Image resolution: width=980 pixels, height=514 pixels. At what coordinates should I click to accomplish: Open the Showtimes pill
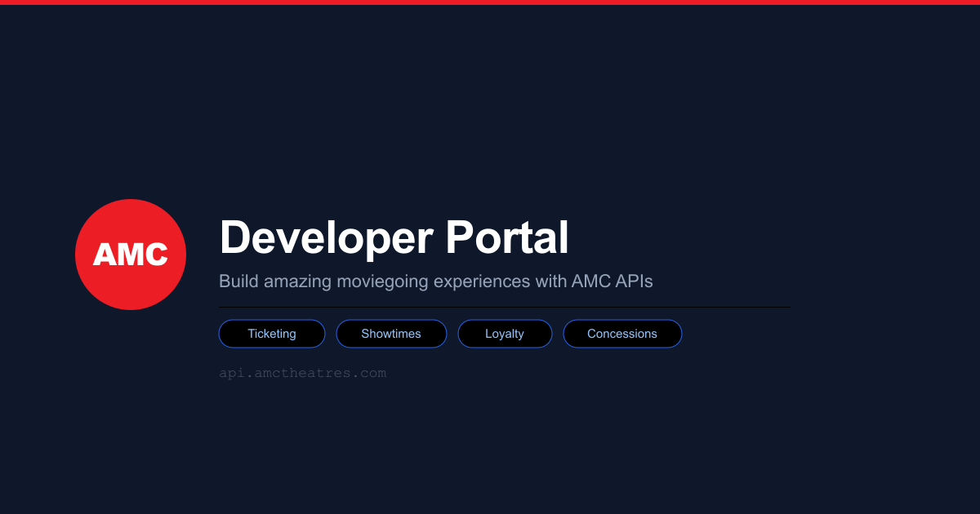pos(391,334)
